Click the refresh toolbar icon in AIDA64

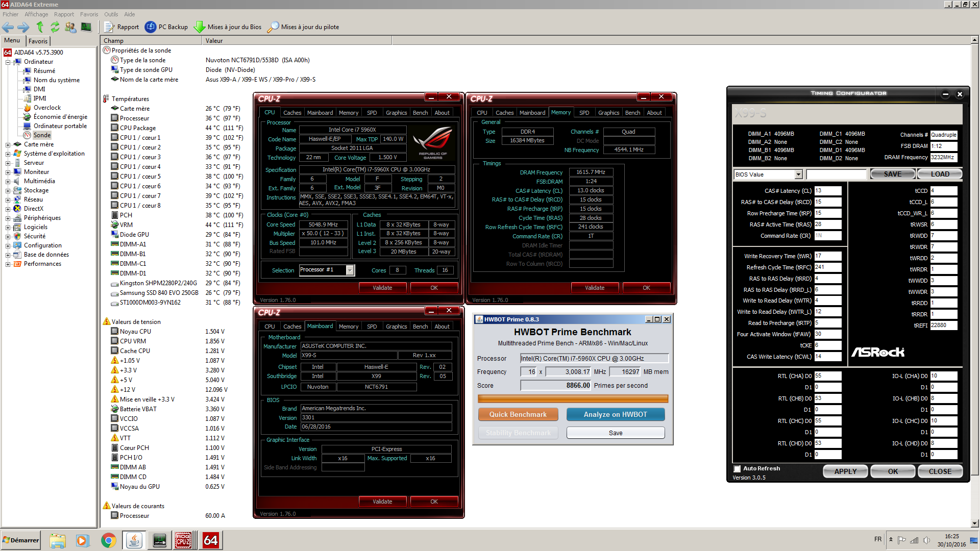(x=55, y=27)
